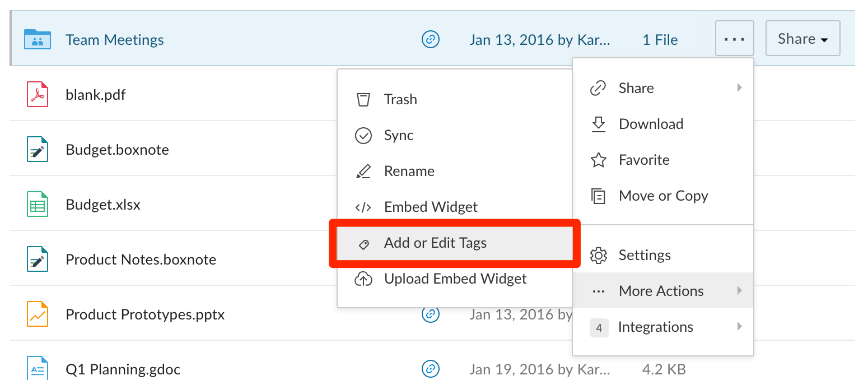
Task: Click the Integrations count badge showing 4
Action: pyautogui.click(x=599, y=328)
